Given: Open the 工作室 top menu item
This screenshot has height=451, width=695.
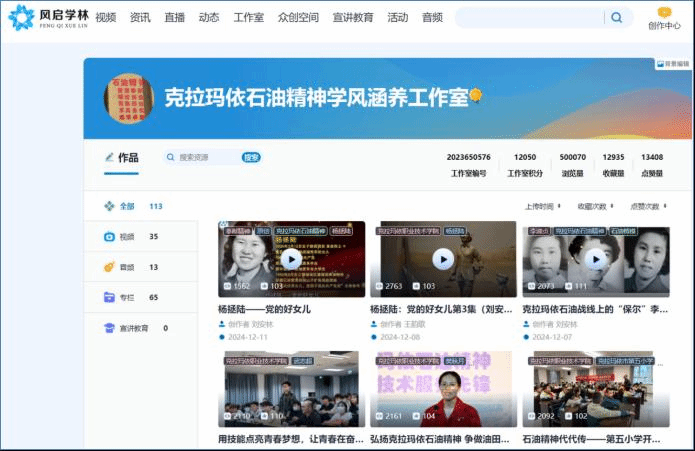Looking at the screenshot, I should click(x=248, y=17).
